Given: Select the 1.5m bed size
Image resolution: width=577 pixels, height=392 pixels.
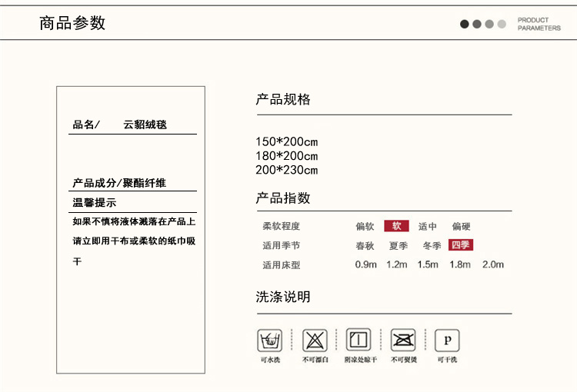Looking at the screenshot, I should click(x=428, y=265).
